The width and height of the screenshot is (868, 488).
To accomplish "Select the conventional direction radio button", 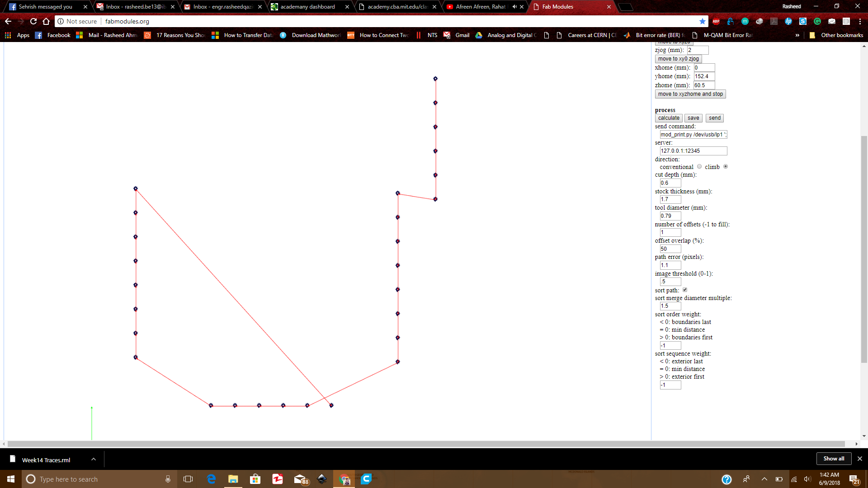I will pyautogui.click(x=699, y=167).
